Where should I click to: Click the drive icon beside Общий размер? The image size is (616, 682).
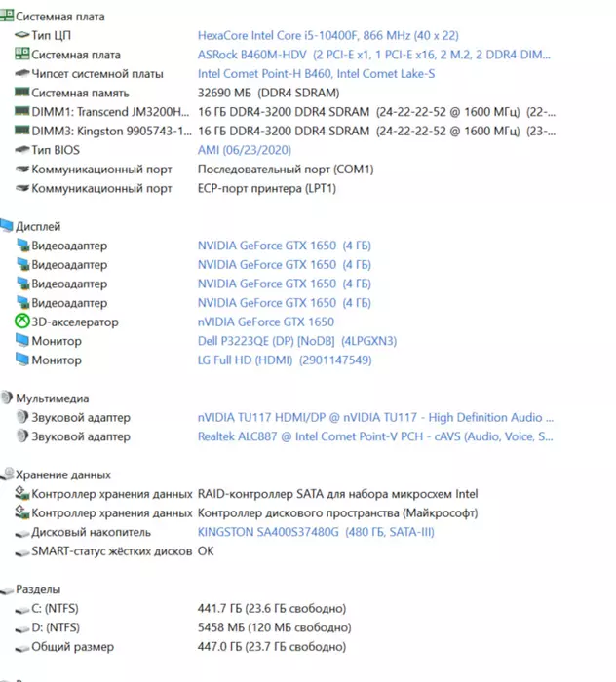pos(22,648)
